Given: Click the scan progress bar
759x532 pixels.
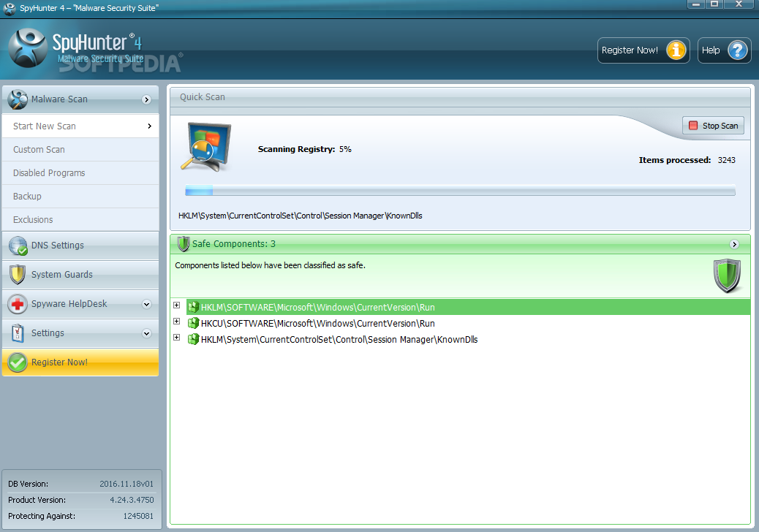Looking at the screenshot, I should pyautogui.click(x=460, y=191).
